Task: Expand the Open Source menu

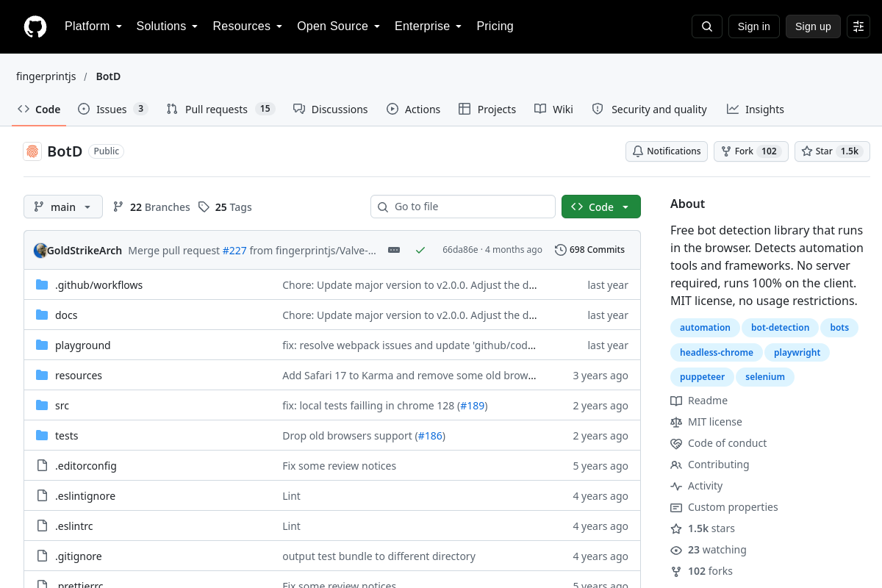Action: point(338,26)
